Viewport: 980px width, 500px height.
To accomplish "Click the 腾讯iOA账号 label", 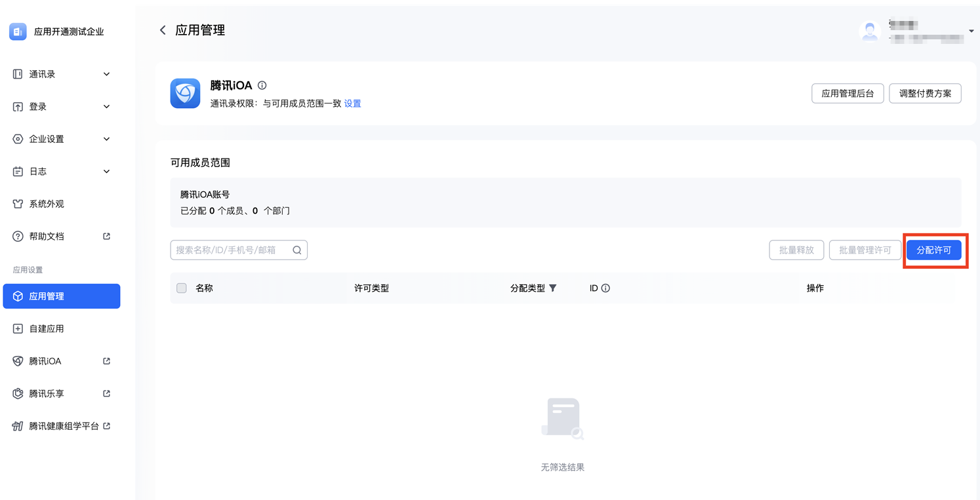I will point(205,195).
